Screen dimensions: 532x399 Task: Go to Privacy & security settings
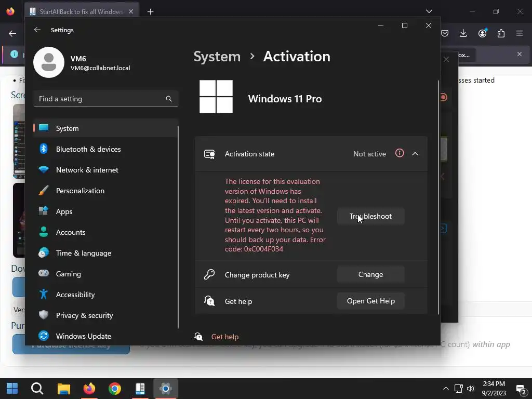point(105,315)
